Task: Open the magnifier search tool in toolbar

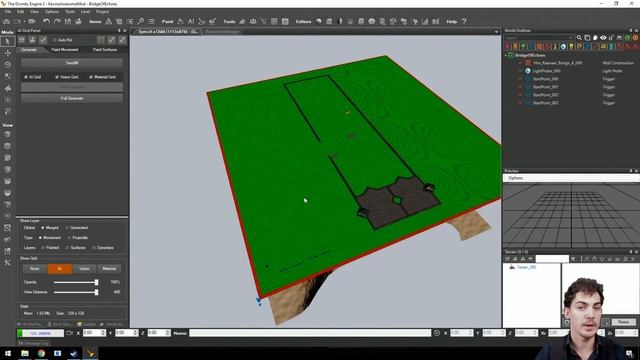Action: (x=141, y=21)
